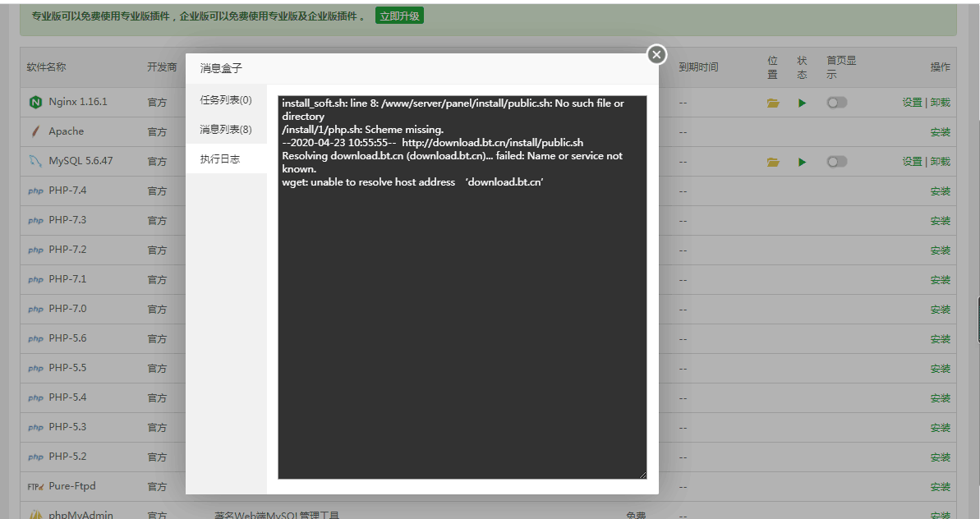Screen dimensions: 980x519
Task: Click the MySQL running status play icon
Action: (802, 162)
